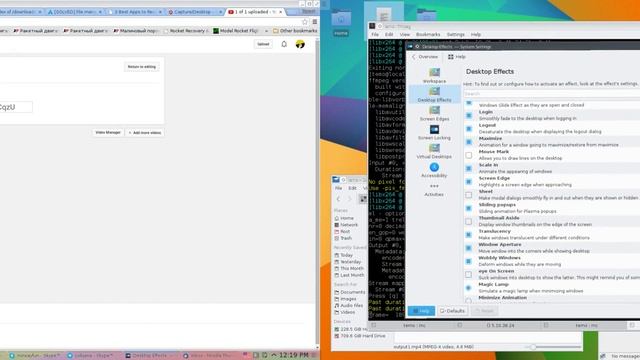Click the Defaults button
Image resolution: width=640 pixels, height=360 pixels.
453,311
